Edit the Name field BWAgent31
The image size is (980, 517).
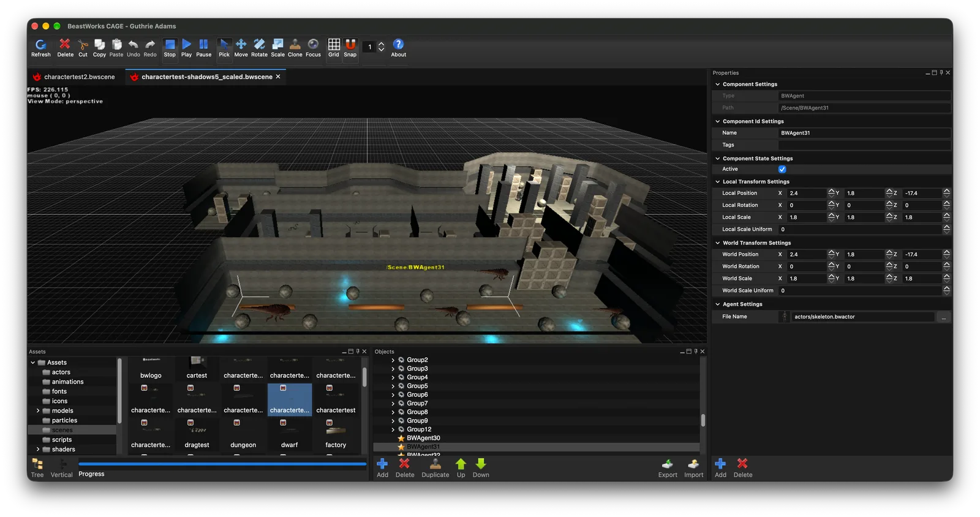(x=864, y=133)
